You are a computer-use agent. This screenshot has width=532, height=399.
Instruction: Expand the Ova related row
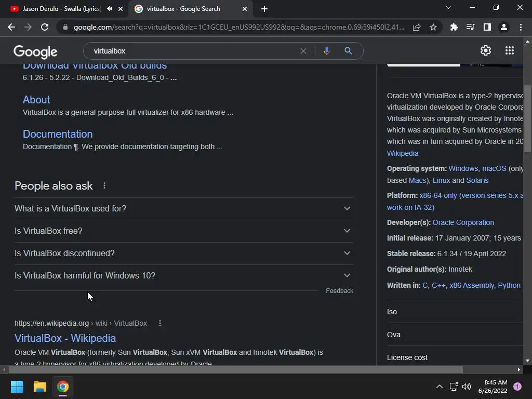pyautogui.click(x=455, y=335)
